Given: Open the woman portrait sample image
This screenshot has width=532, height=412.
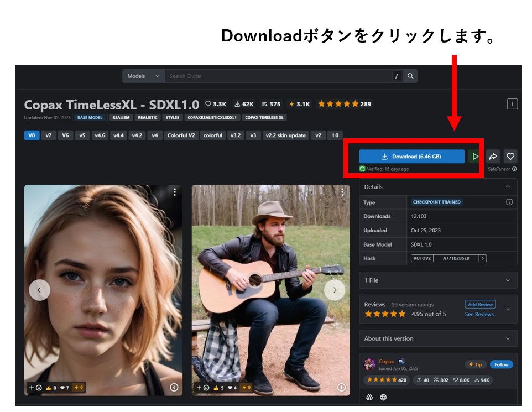Looking at the screenshot, I should click(103, 290).
